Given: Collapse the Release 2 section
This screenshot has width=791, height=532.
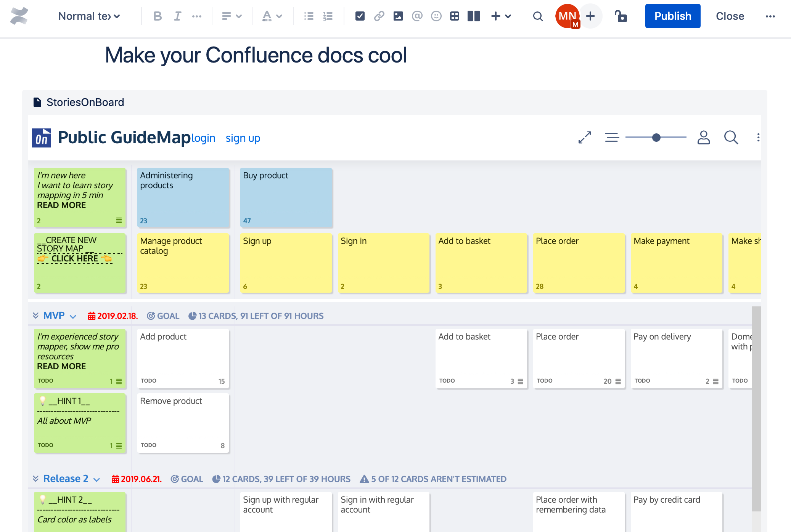Looking at the screenshot, I should coord(36,478).
